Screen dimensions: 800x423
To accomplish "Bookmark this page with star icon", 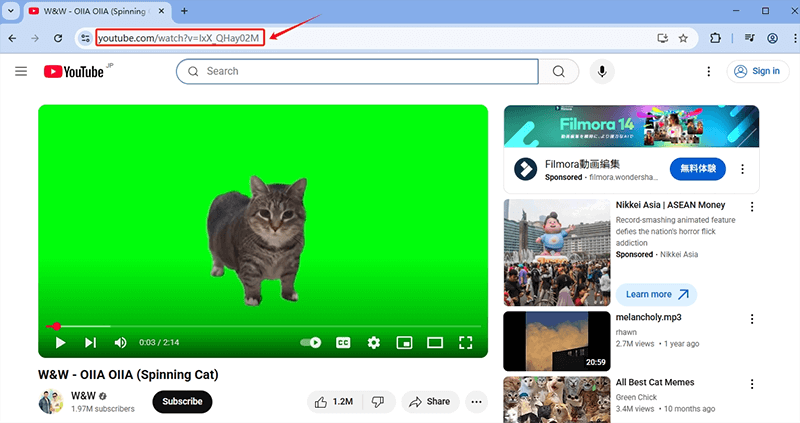I will pos(684,38).
